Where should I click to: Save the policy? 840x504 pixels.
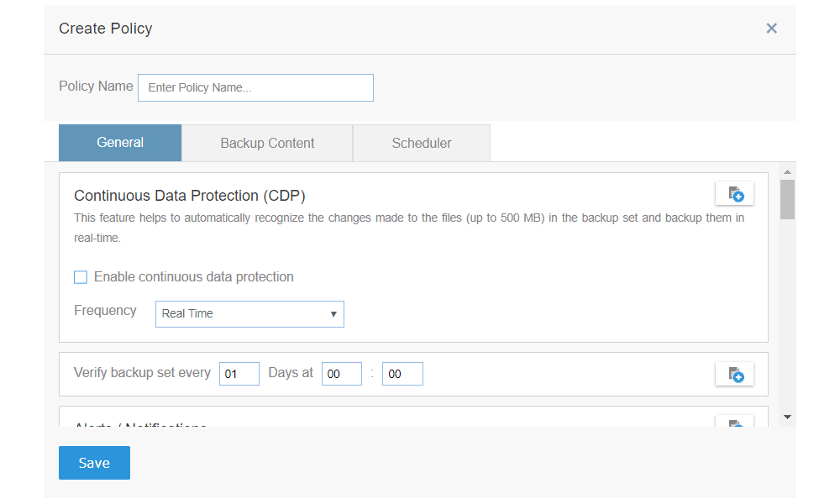[94, 463]
